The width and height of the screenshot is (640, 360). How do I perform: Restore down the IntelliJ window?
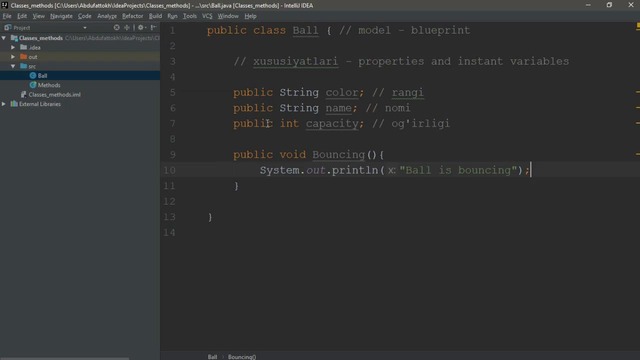click(x=609, y=5)
